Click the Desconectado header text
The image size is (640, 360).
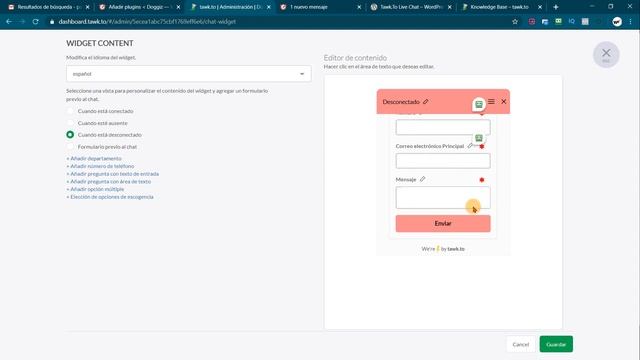coord(401,102)
